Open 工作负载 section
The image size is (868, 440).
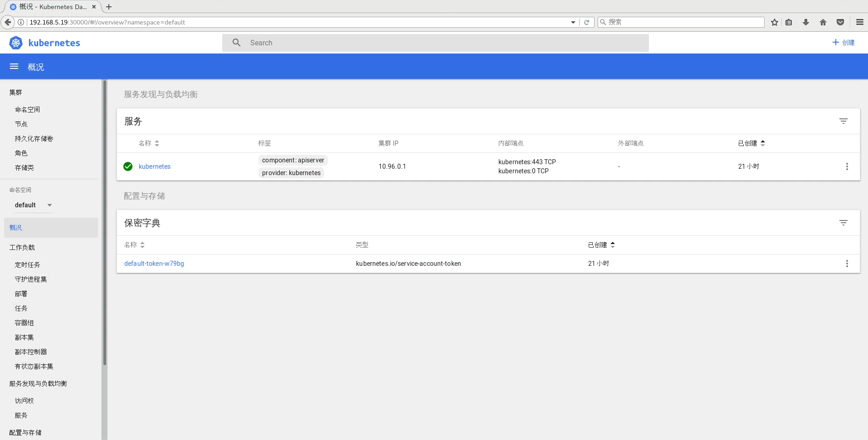coord(22,248)
